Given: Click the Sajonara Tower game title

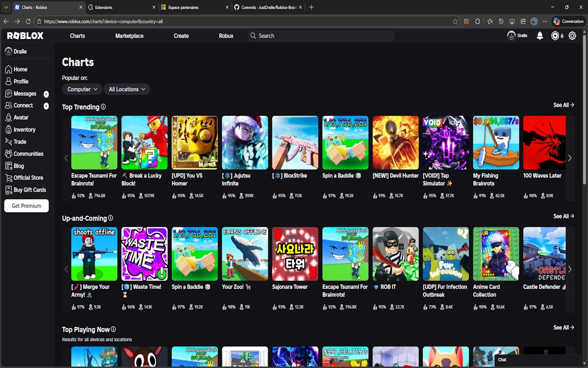Looking at the screenshot, I should click(x=290, y=287).
